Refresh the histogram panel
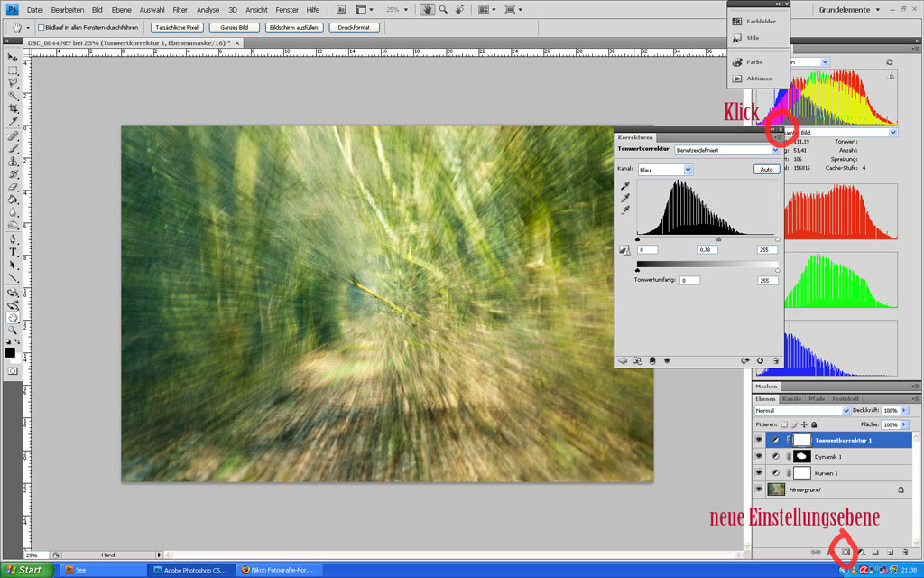The image size is (924, 578). pyautogui.click(x=889, y=62)
